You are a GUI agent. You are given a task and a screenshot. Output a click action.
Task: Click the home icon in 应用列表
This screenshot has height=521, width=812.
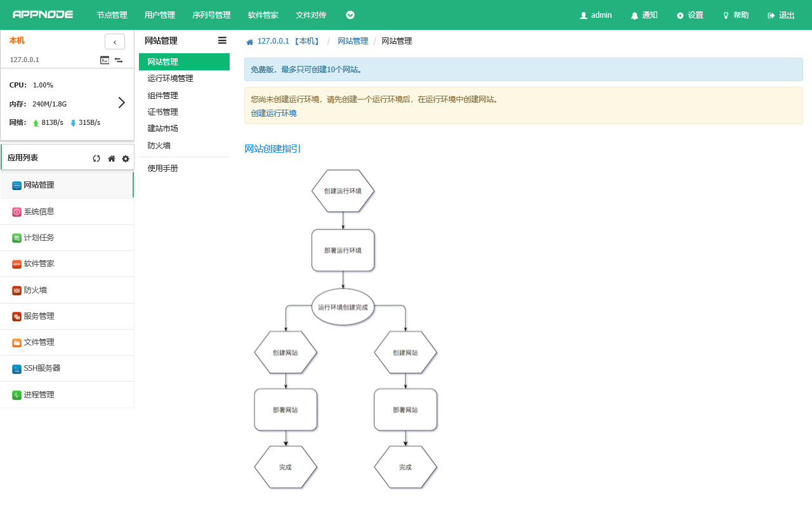pyautogui.click(x=112, y=158)
